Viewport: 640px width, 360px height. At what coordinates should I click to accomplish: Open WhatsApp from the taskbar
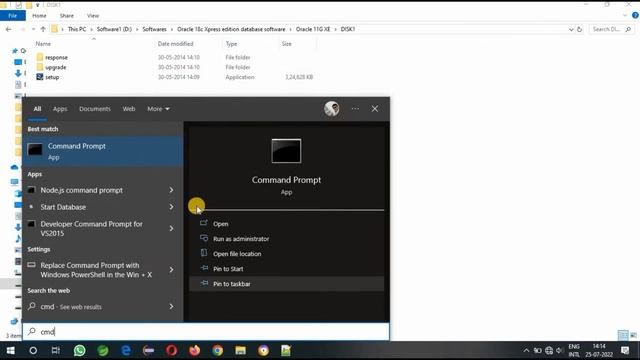(x=80, y=350)
